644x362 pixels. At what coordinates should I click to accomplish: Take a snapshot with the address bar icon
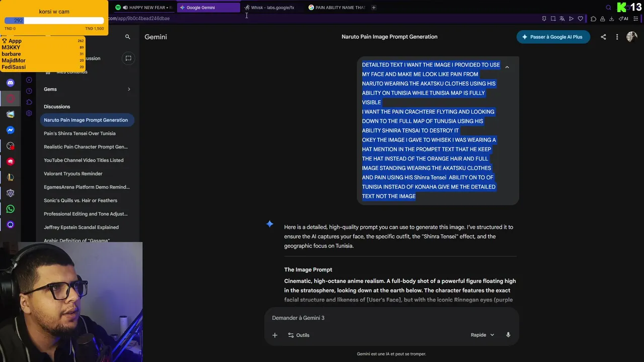[x=553, y=19]
